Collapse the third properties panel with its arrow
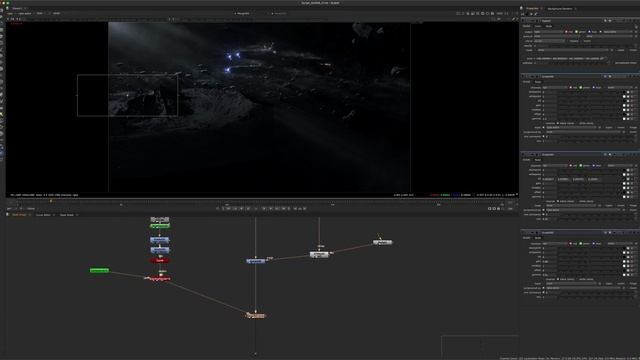 (524, 155)
